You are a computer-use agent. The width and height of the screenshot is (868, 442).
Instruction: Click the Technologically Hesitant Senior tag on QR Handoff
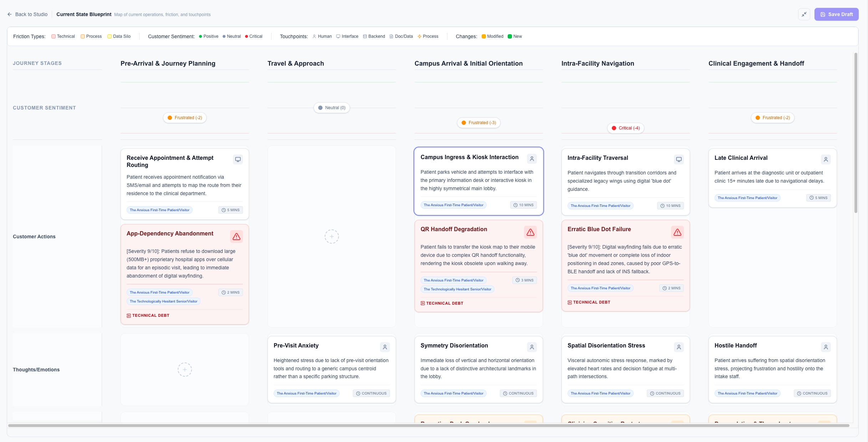(x=457, y=289)
